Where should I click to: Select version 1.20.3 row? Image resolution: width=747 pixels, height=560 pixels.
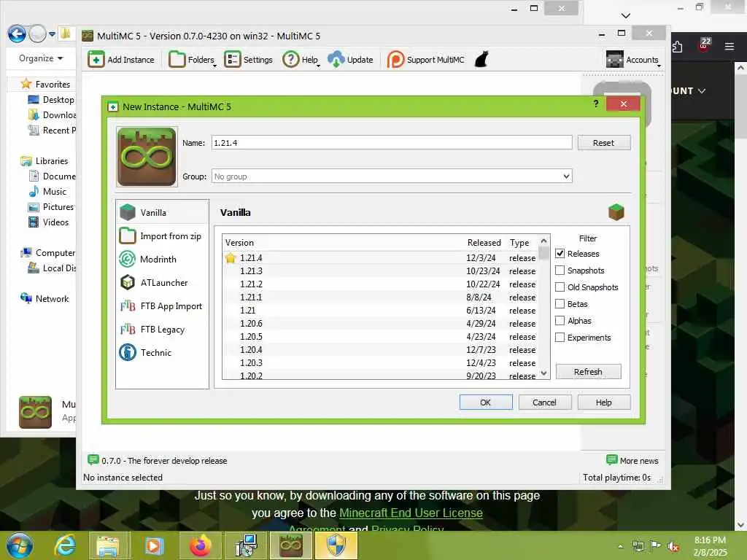click(x=381, y=363)
